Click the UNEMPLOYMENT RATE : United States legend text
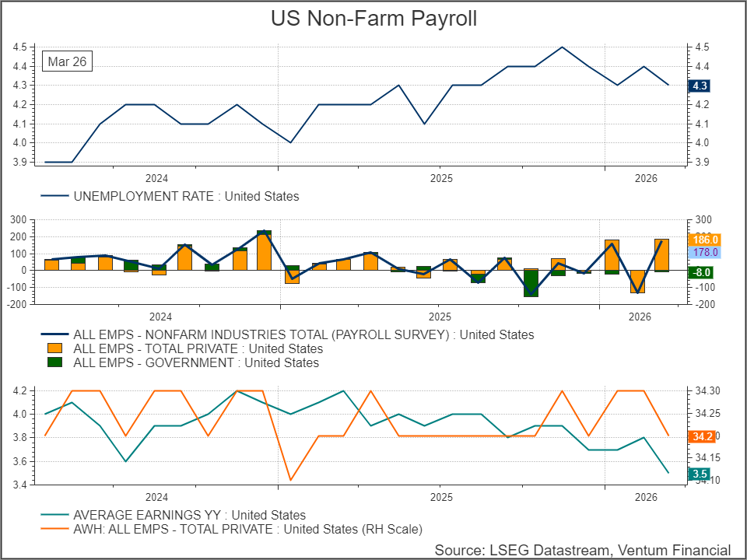 (186, 197)
